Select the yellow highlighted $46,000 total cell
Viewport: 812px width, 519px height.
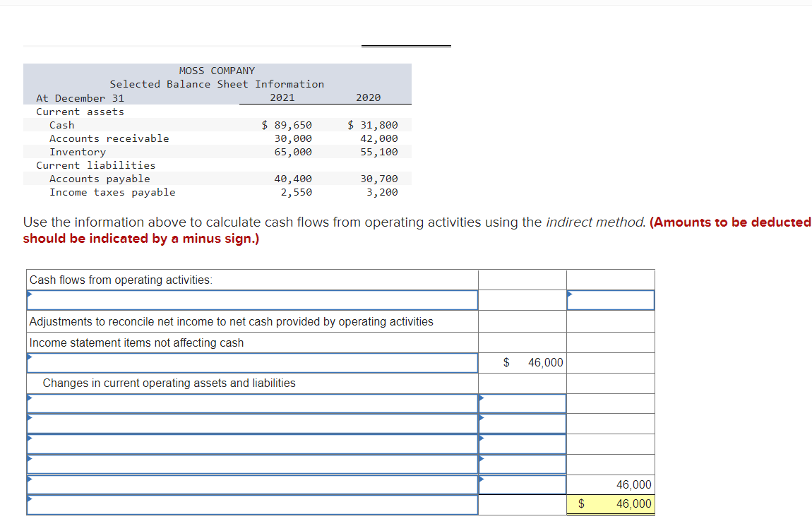(610, 503)
